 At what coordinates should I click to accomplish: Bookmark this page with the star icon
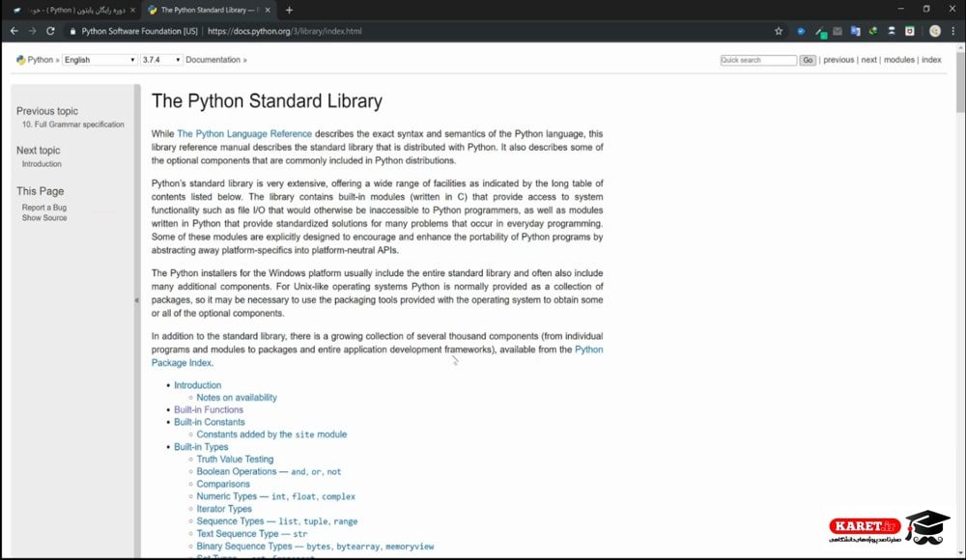779,31
